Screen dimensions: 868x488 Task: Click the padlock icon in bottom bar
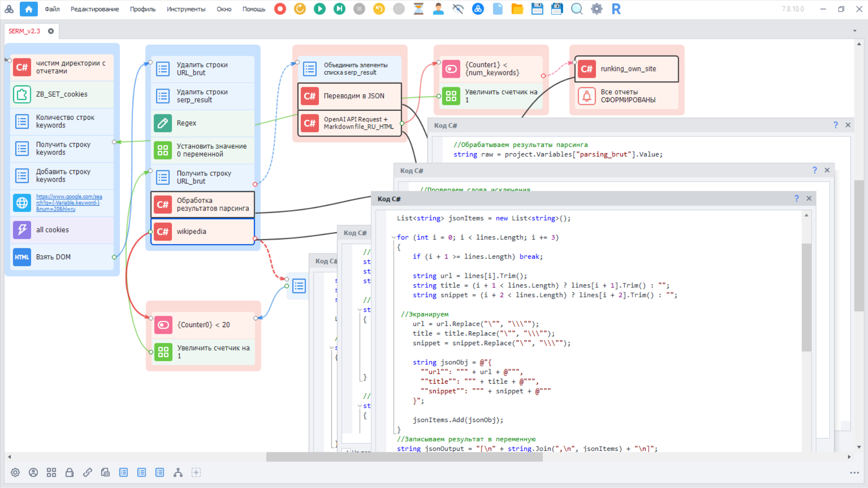coord(70,473)
